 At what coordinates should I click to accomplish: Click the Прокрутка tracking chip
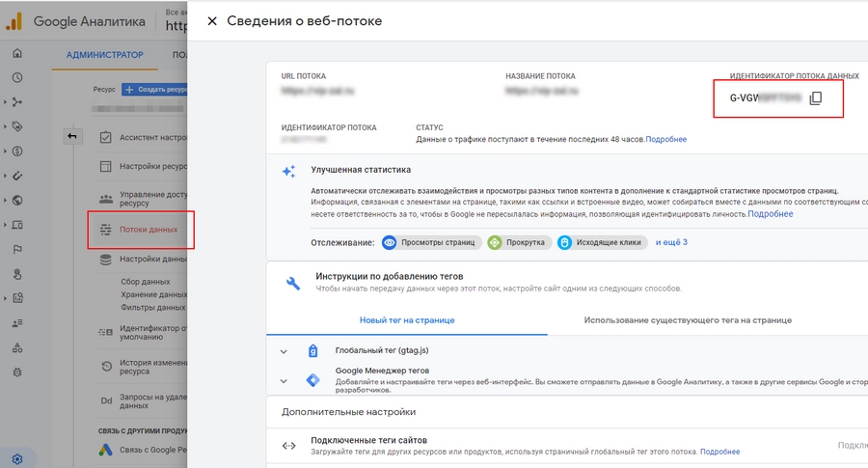pos(519,242)
